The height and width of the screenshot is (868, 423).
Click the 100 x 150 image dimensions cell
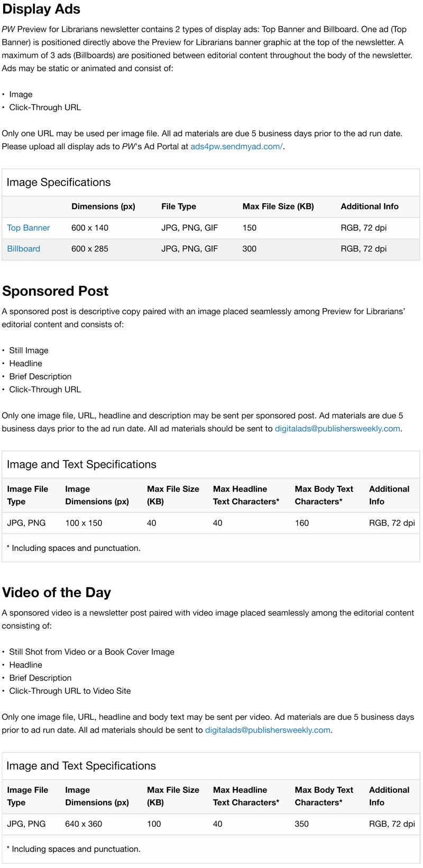pos(84,523)
